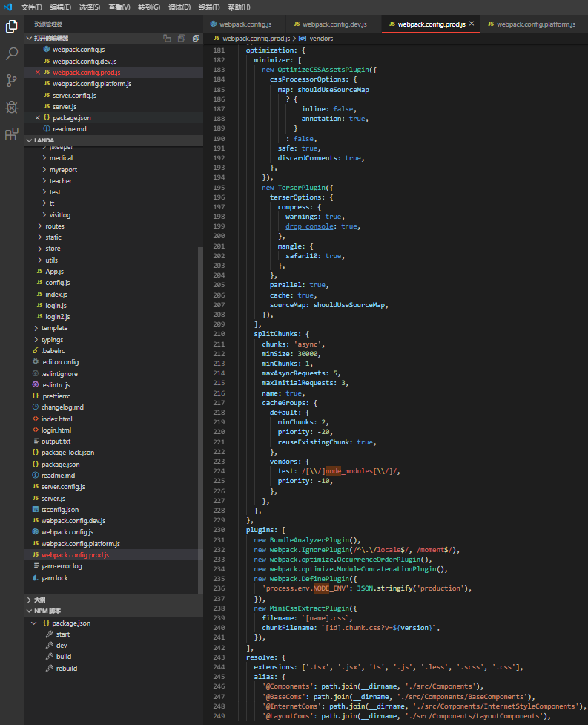Click the vendors breadcrumb symbol
This screenshot has width=588, height=725.
pos(317,39)
